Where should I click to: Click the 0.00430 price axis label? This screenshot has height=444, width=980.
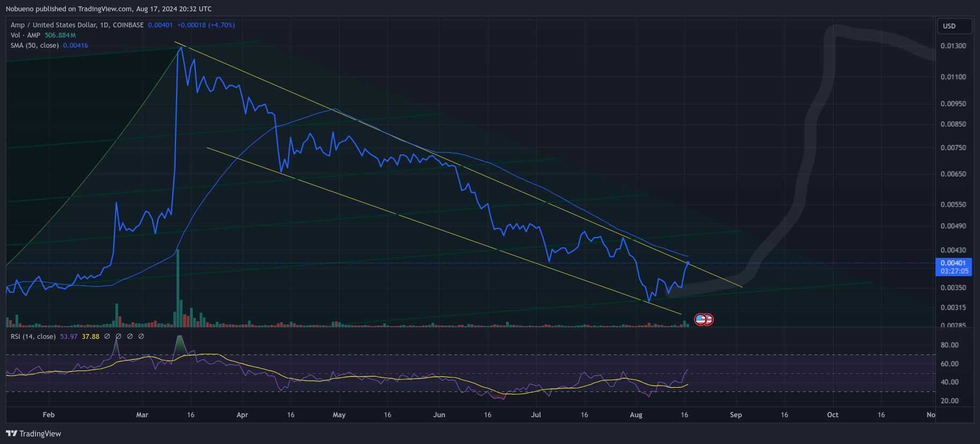click(953, 250)
